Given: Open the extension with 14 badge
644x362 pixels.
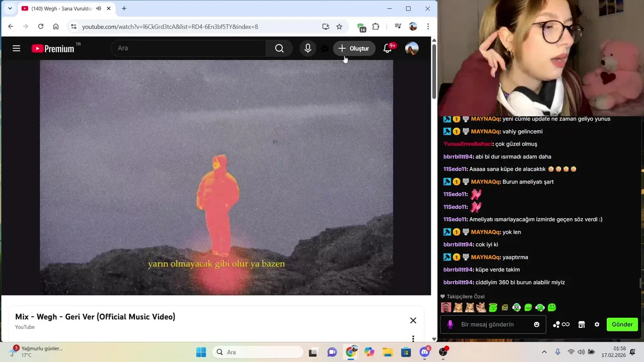Looking at the screenshot, I should (361, 27).
